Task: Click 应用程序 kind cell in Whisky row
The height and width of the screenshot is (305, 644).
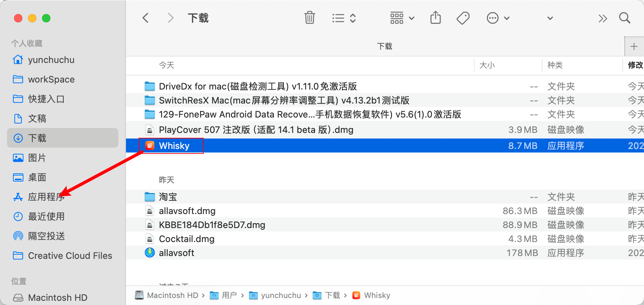Action: tap(566, 146)
